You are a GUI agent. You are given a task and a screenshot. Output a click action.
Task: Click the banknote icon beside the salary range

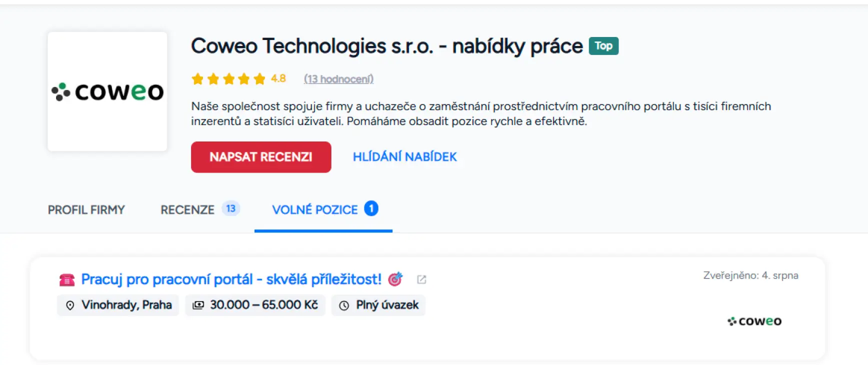point(198,305)
